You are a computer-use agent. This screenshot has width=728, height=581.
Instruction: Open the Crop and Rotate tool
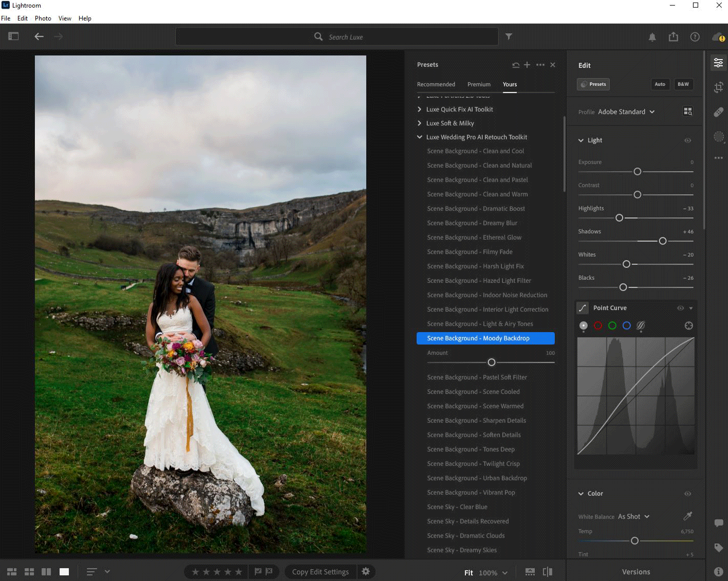718,87
